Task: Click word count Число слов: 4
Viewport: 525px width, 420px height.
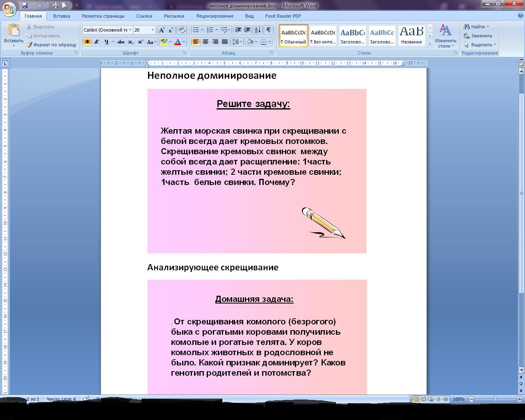Action: tap(61, 399)
